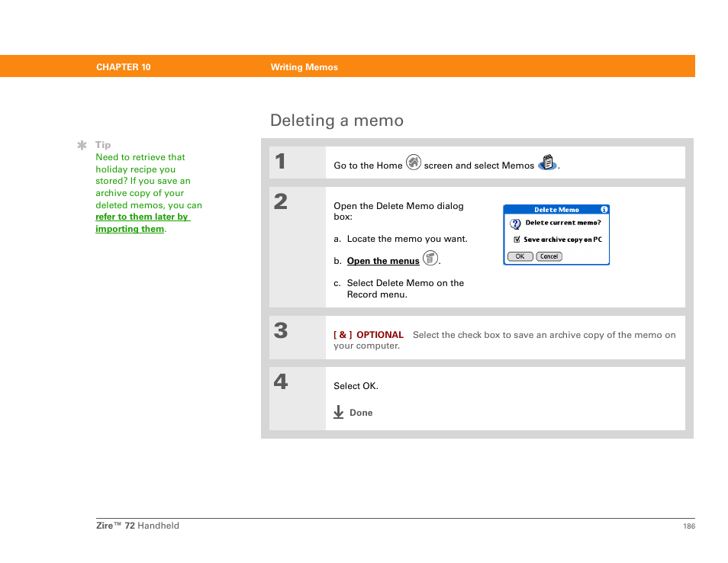Click the menu icon beside Open the menus
Image resolution: width=728 pixels, height=563 pixels.
coord(430,258)
